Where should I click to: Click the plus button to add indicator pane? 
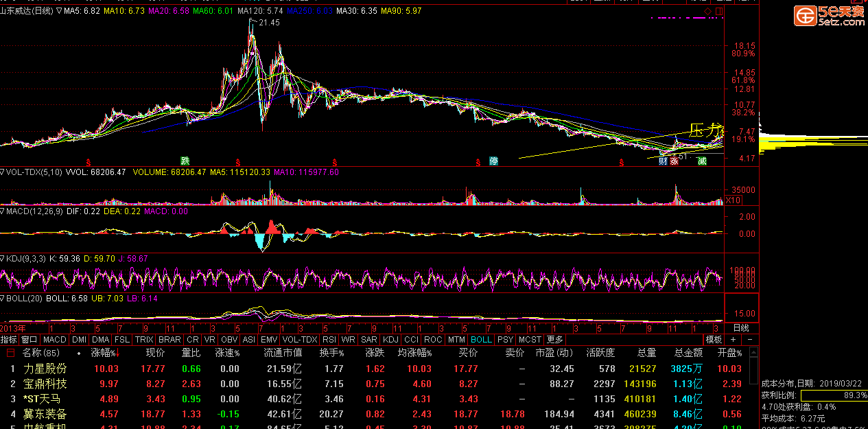coord(733,339)
